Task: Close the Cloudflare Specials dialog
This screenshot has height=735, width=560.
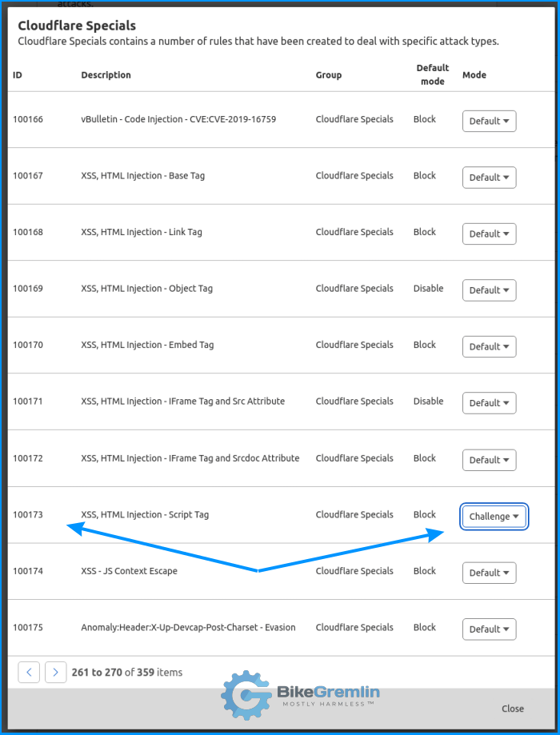Action: [x=513, y=709]
